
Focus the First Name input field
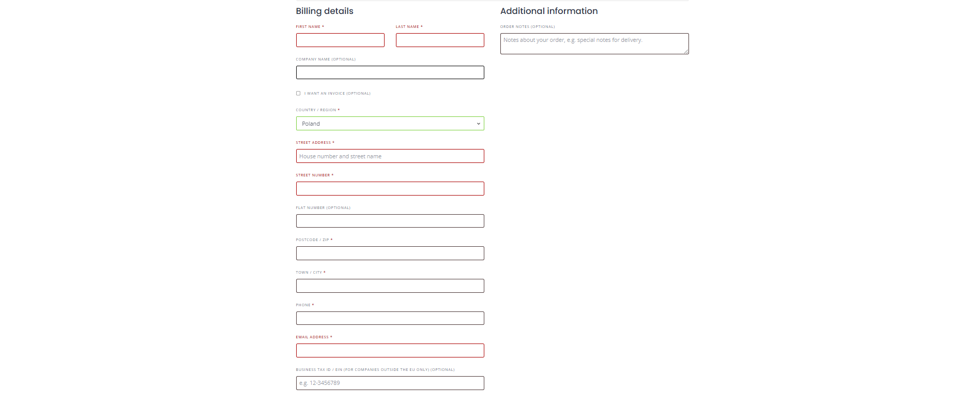340,40
